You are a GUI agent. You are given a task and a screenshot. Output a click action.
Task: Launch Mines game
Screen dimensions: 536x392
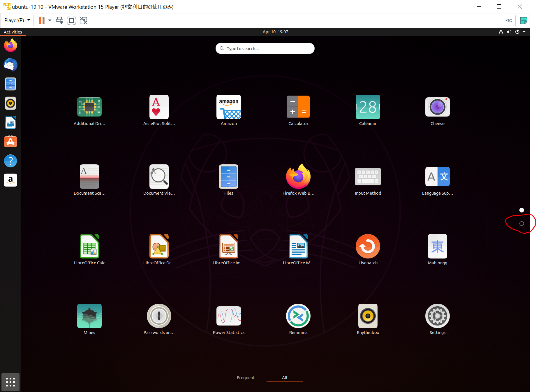[89, 319]
